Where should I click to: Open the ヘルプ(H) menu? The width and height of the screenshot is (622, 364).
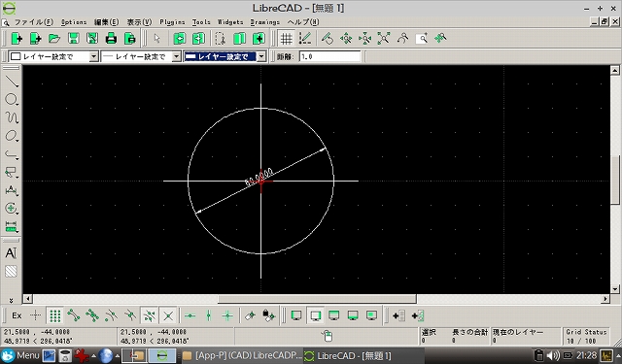[302, 22]
